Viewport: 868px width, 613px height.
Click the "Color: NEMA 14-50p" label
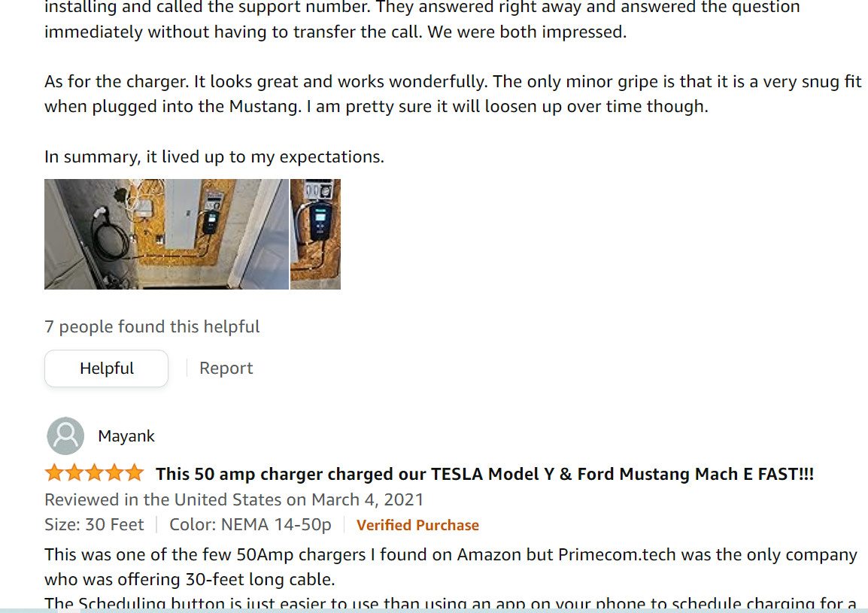(x=250, y=525)
